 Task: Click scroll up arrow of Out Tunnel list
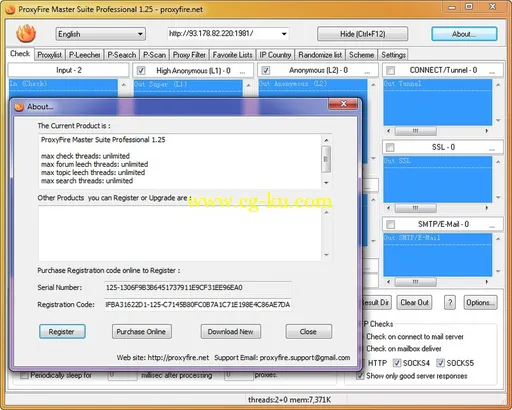[x=498, y=85]
